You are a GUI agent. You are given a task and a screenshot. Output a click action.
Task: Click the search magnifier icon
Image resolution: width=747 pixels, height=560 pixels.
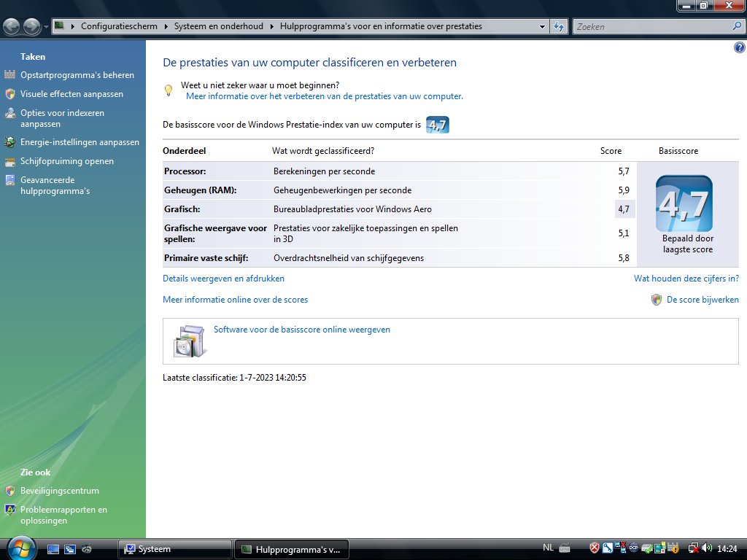pos(737,26)
